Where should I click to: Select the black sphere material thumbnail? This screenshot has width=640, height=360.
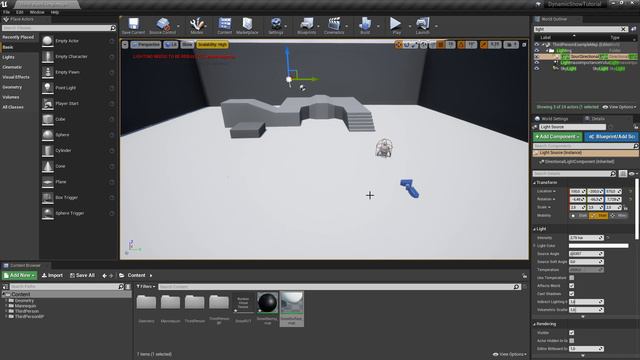[x=268, y=303]
